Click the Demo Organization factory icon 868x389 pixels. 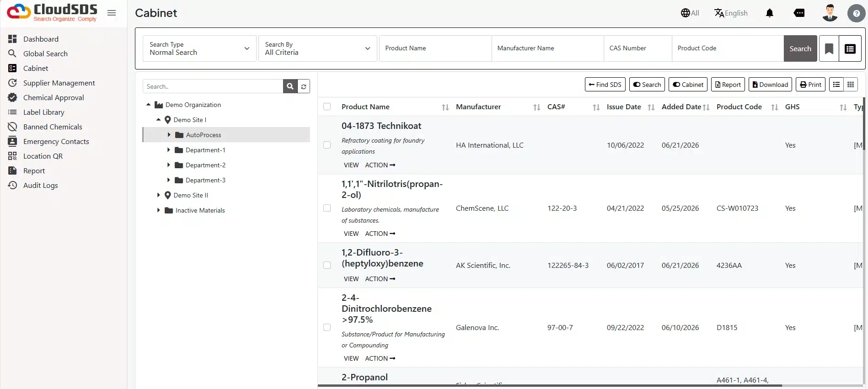click(159, 105)
